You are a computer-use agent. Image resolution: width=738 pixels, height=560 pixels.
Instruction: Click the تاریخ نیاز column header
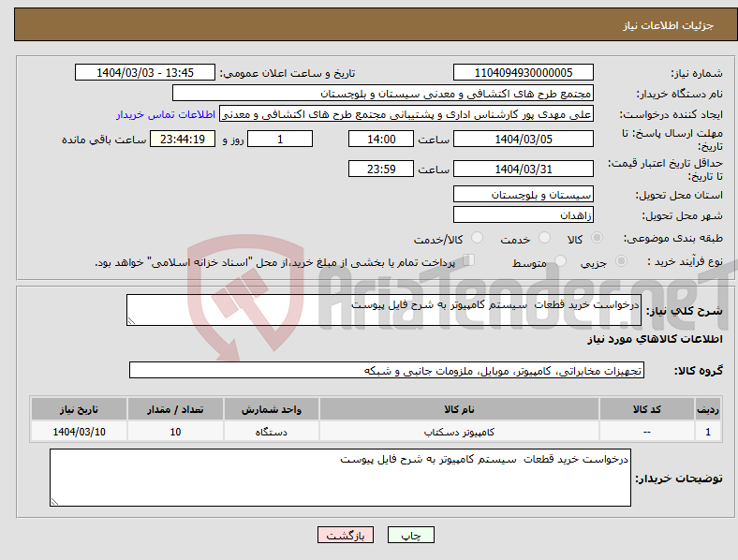click(x=79, y=409)
